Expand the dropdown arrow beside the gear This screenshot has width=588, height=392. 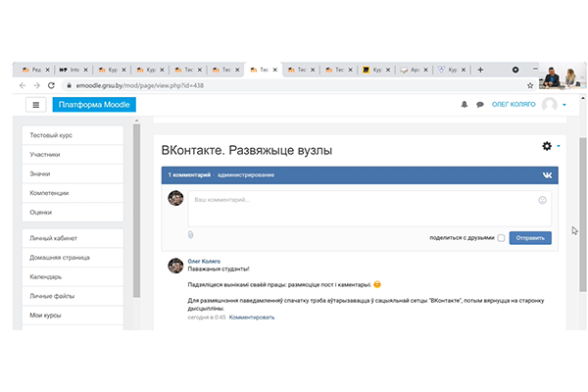[x=559, y=147]
